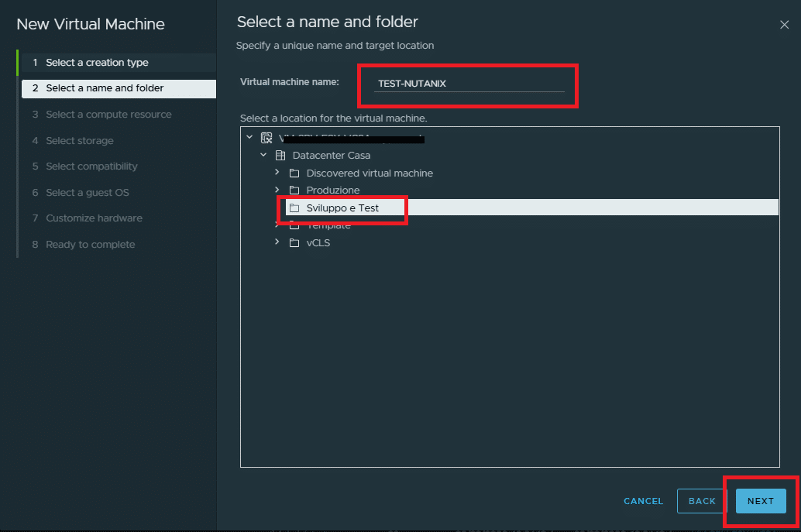The width and height of the screenshot is (801, 532).
Task: Click the vCenter server icon in tree
Action: 266,138
